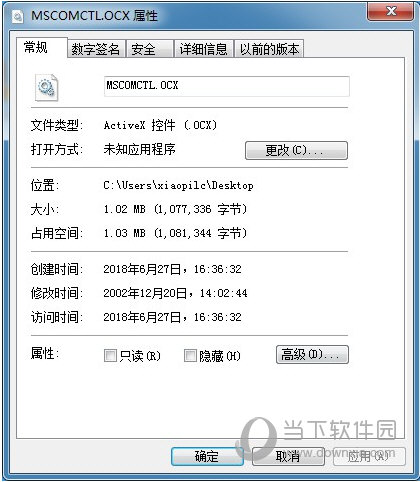420x482 pixels.
Task: Click the title bar file icon
Action: [18, 16]
